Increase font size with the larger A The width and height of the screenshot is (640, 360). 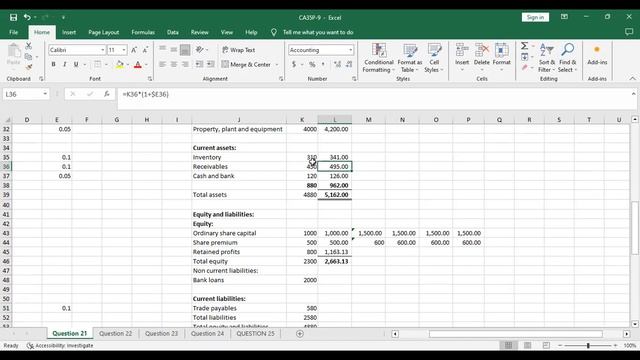[134, 50]
